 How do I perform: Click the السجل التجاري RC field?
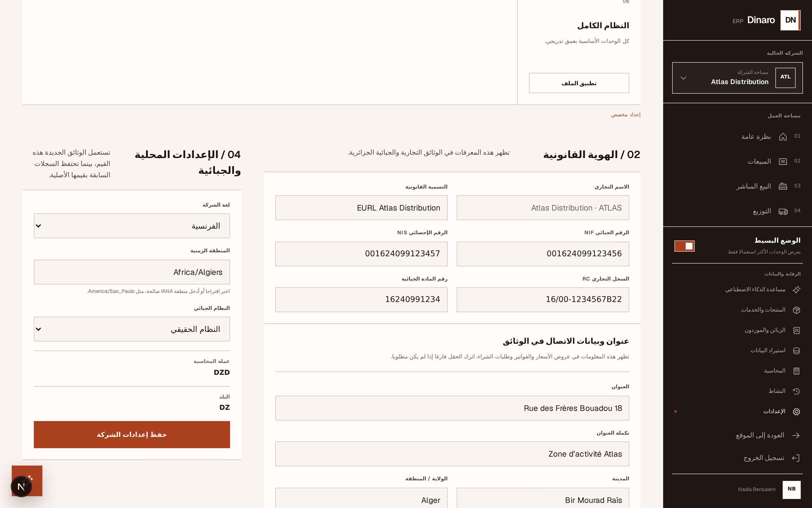pyautogui.click(x=542, y=299)
